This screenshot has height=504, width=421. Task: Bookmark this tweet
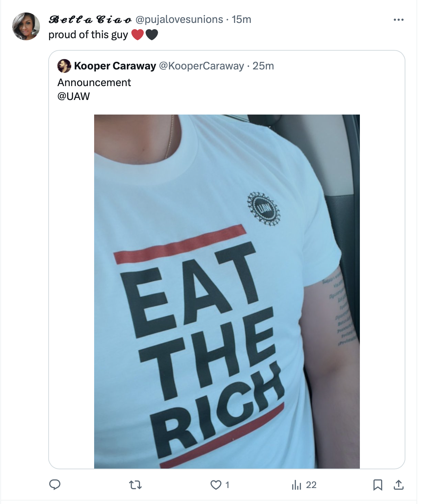[378, 485]
